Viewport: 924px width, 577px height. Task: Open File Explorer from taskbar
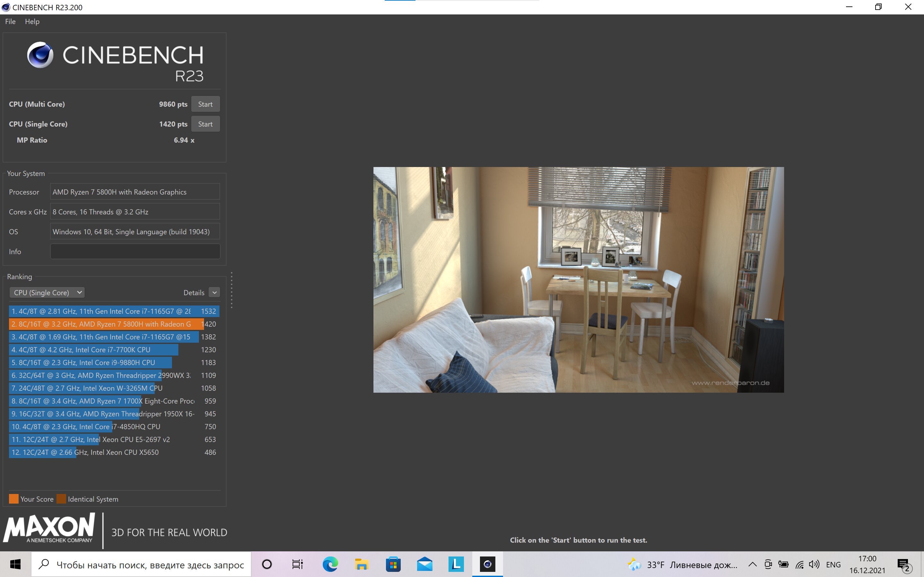(x=361, y=564)
